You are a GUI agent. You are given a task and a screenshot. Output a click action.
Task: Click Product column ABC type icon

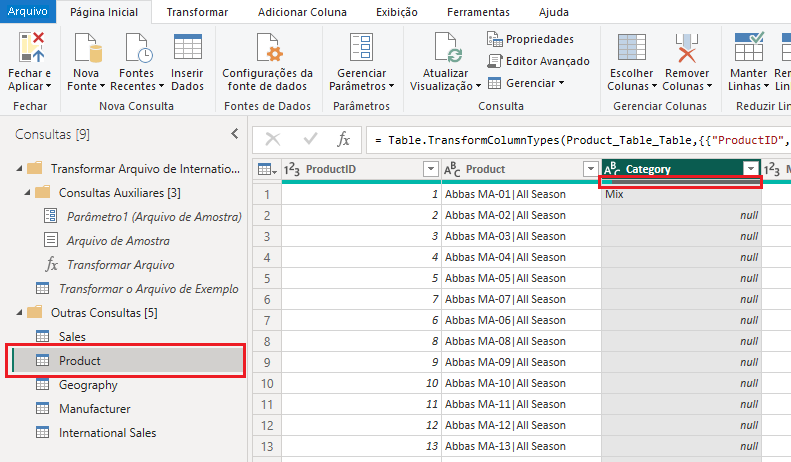452,169
